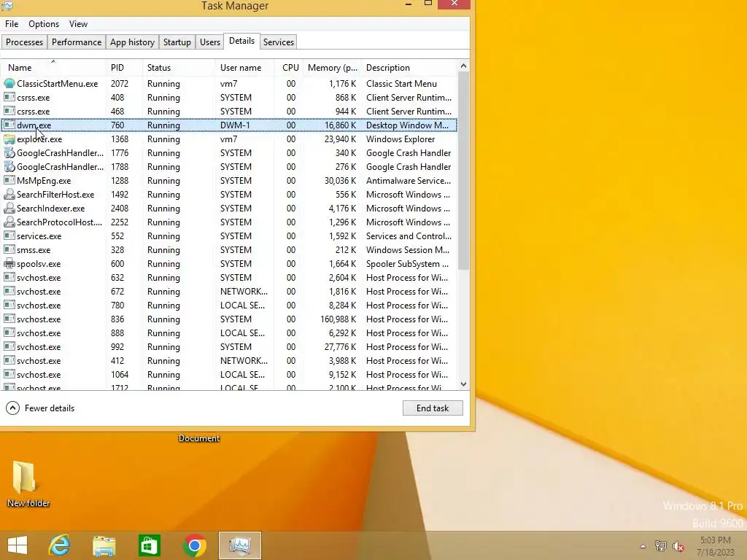This screenshot has width=747, height=560.
Task: Click 'DWM-1' user name cell
Action: click(x=235, y=125)
